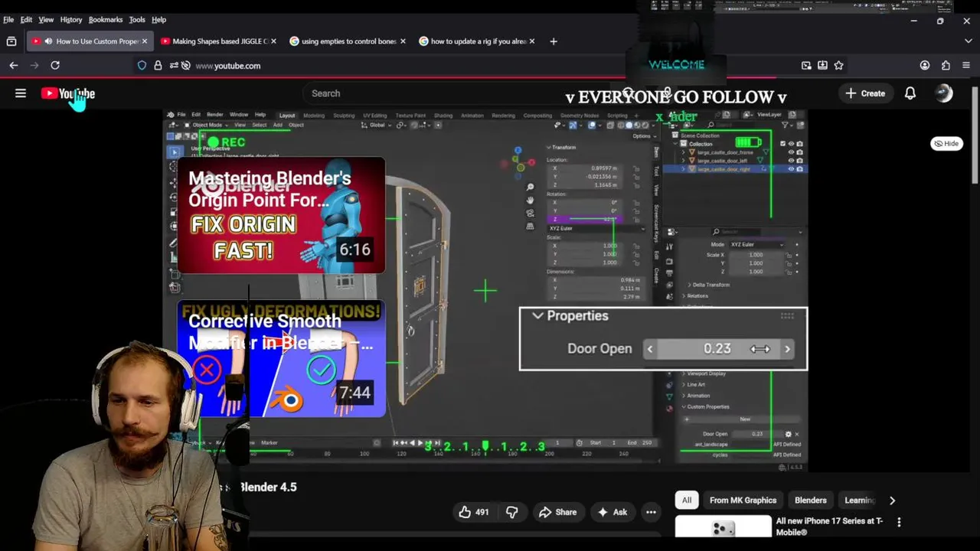
Task: Reload the current YouTube page
Action: (x=55, y=66)
